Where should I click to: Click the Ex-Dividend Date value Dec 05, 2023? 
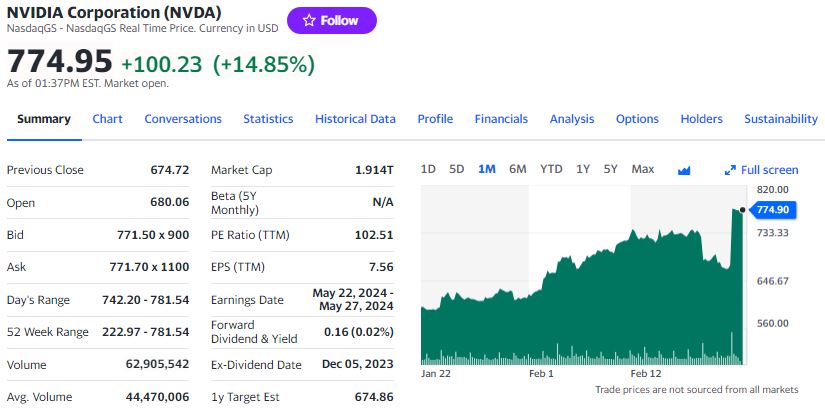coord(358,364)
